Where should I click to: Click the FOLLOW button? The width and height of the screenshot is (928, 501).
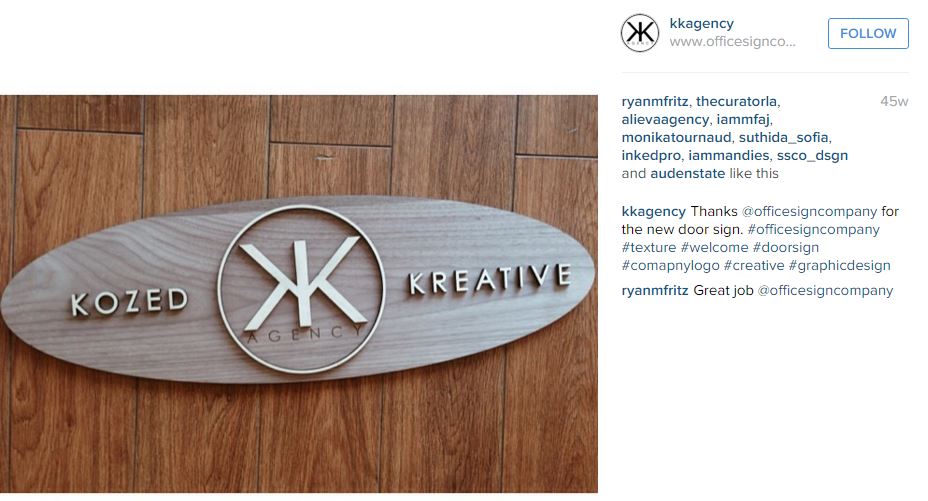click(x=868, y=33)
